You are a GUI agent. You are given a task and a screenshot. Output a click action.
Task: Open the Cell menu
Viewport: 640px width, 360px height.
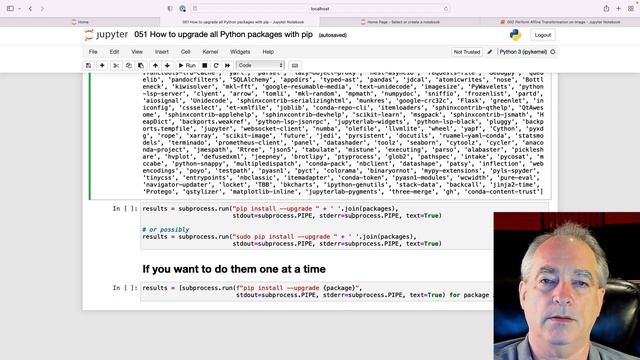185,52
